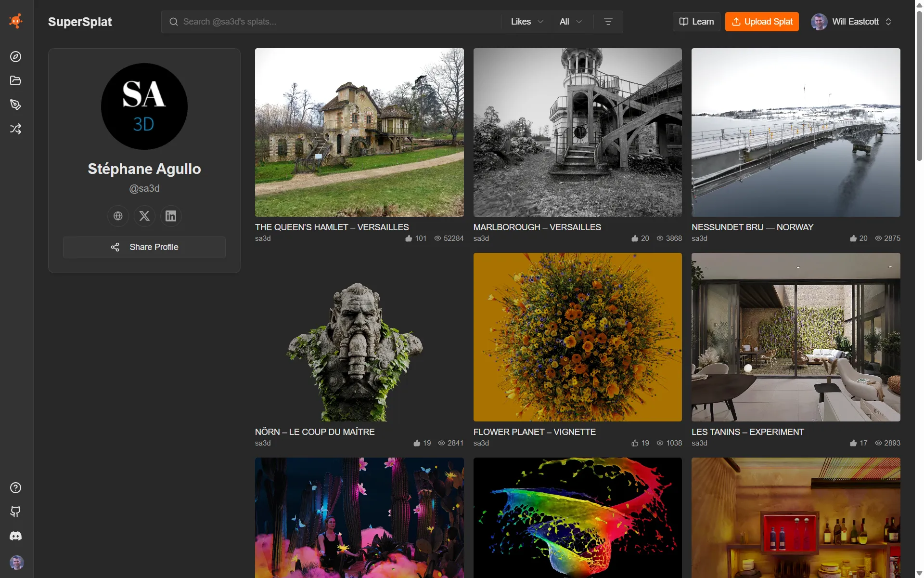Open the Les Tanins – Experiment title
Viewport: 924px width, 578px height.
747,432
